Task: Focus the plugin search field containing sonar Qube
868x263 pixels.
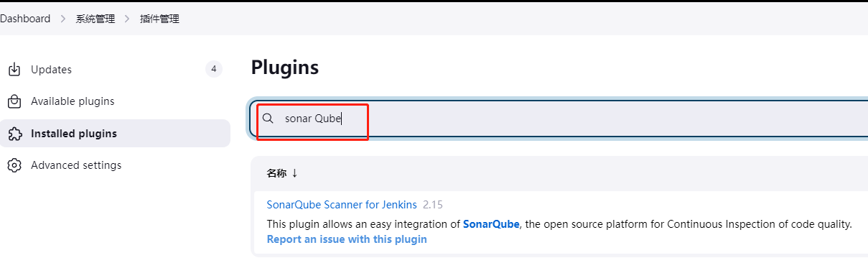Action: 560,118
